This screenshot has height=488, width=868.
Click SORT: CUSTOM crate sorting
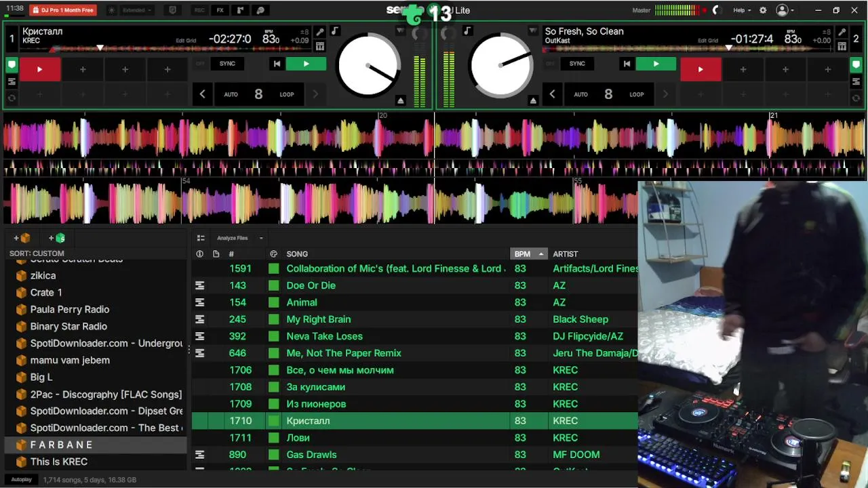(37, 253)
